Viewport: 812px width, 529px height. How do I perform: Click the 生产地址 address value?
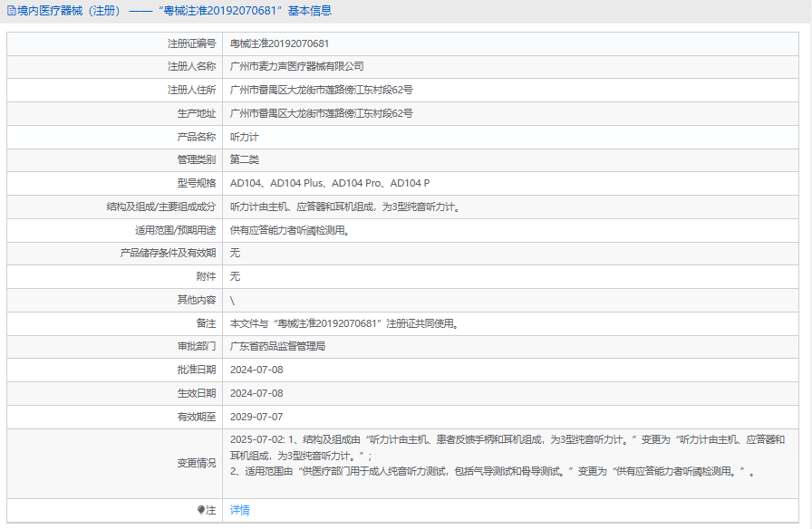click(321, 113)
